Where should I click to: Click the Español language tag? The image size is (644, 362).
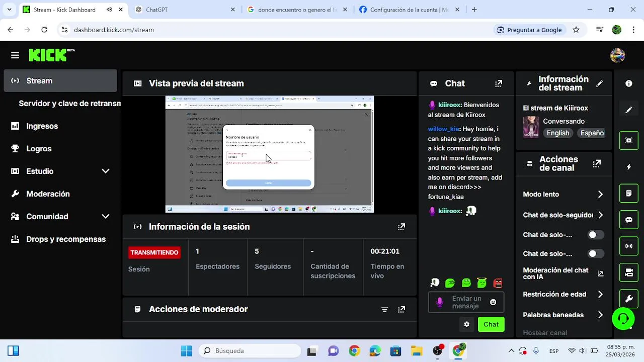(x=592, y=133)
